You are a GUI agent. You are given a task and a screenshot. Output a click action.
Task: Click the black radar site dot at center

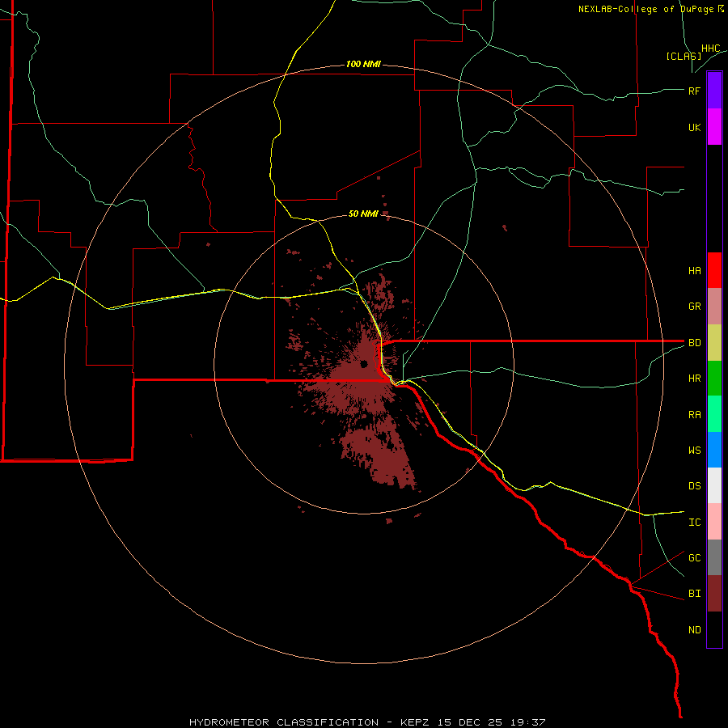click(x=364, y=363)
